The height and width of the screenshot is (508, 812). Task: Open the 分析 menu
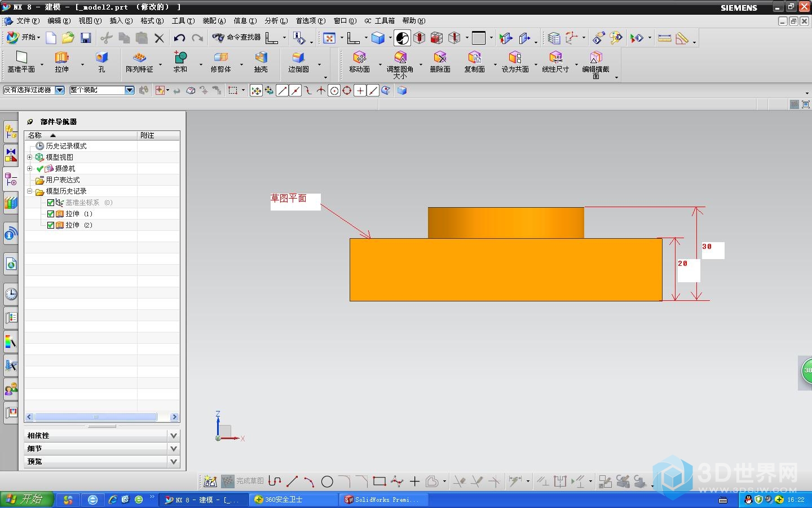pyautogui.click(x=276, y=21)
